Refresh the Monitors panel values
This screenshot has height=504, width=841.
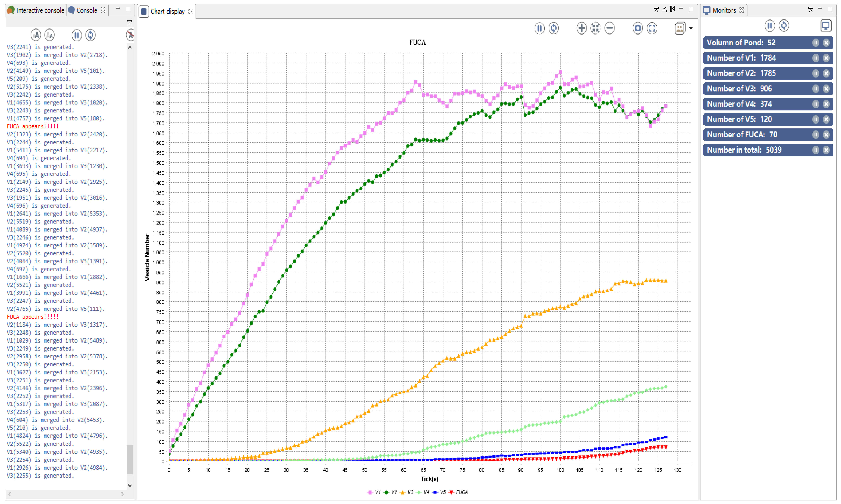784,26
